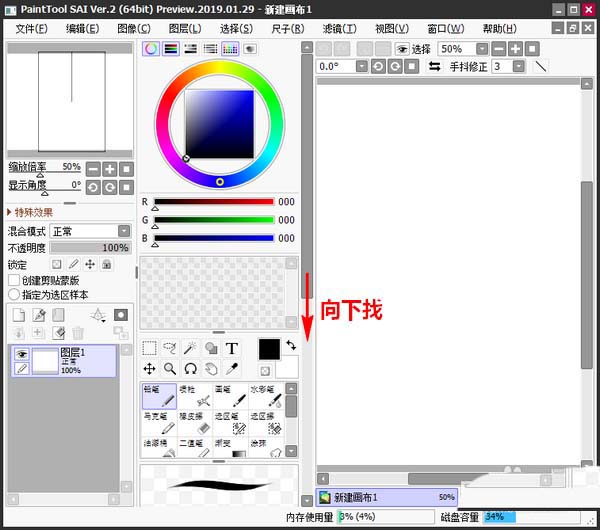The height and width of the screenshot is (530, 600).
Task: Toggle the color wheel panel
Action: (x=151, y=49)
